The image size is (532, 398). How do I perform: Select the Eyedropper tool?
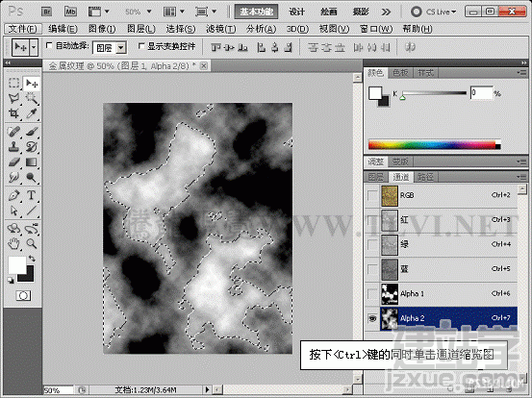pos(31,112)
